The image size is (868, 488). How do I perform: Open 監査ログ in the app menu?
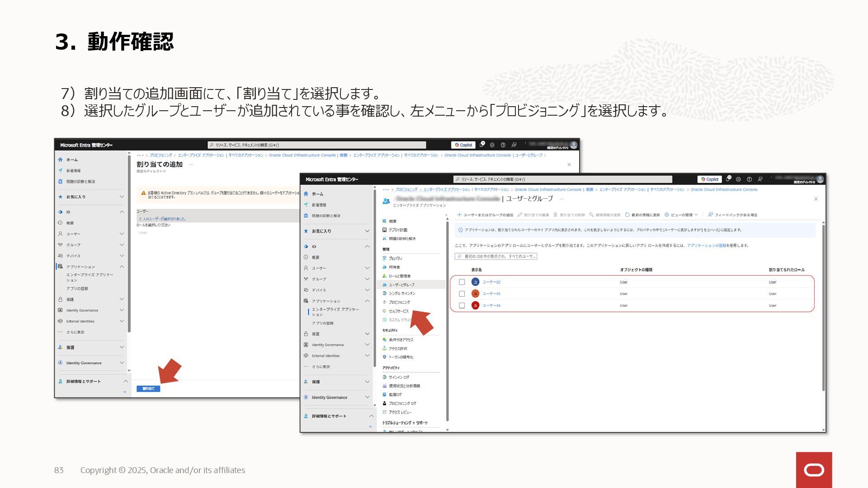(395, 394)
